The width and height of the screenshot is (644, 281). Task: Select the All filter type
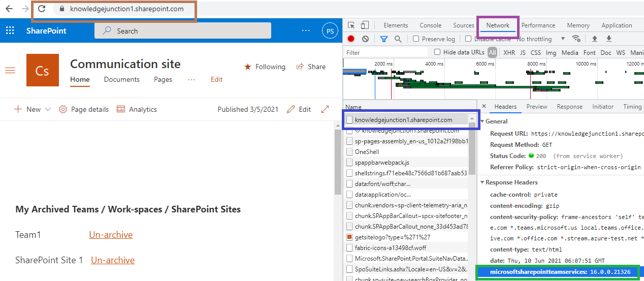(492, 52)
